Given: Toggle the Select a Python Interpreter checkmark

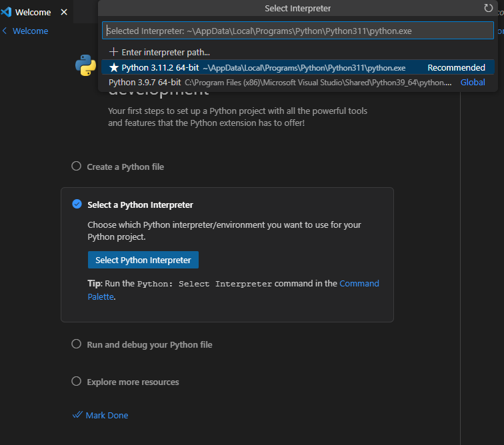Looking at the screenshot, I should tap(77, 204).
